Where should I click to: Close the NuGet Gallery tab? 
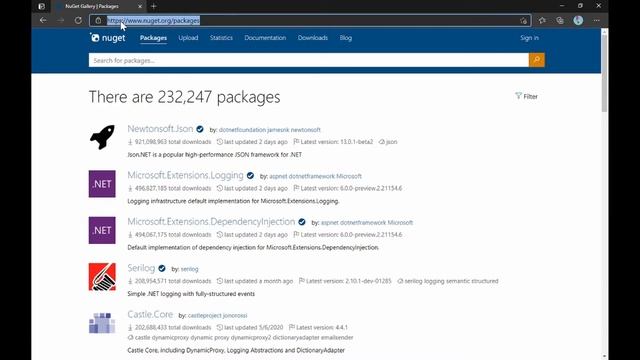(140, 6)
